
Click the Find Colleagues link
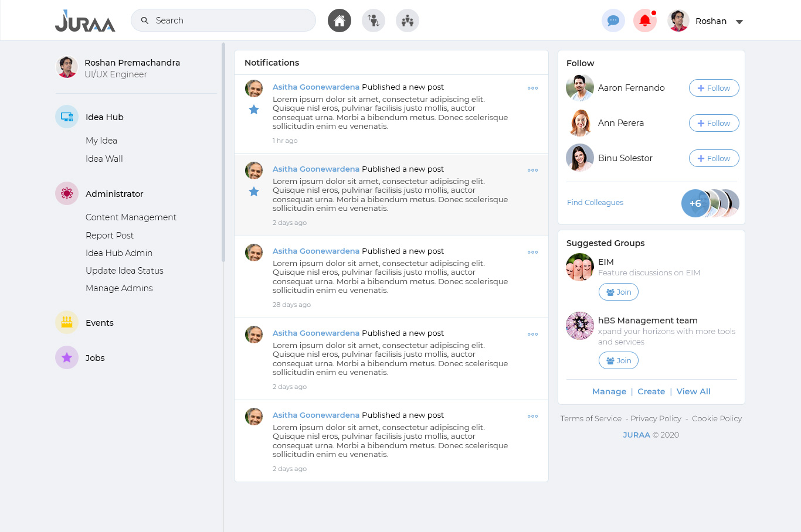[595, 203]
